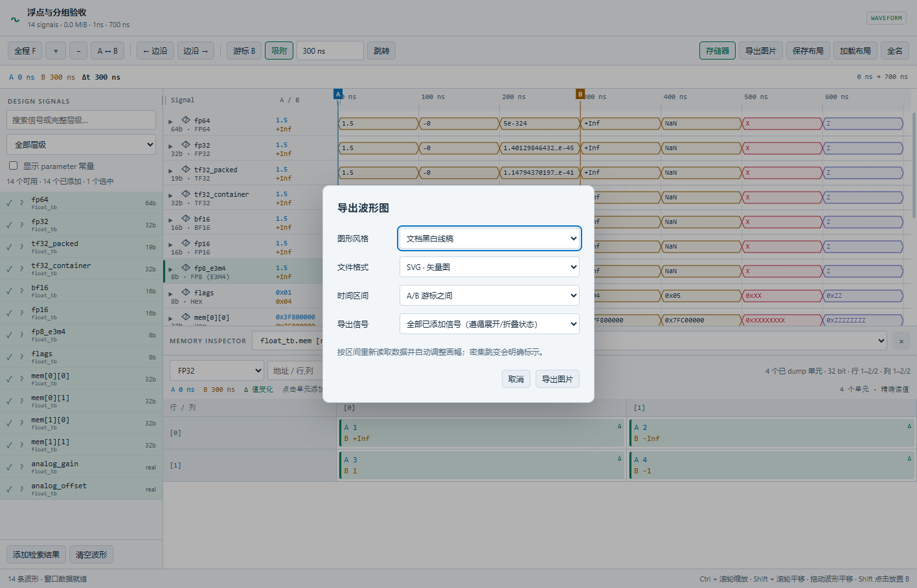
Task: Click the delta marker in memory cell [1][1]
Action: [909, 458]
